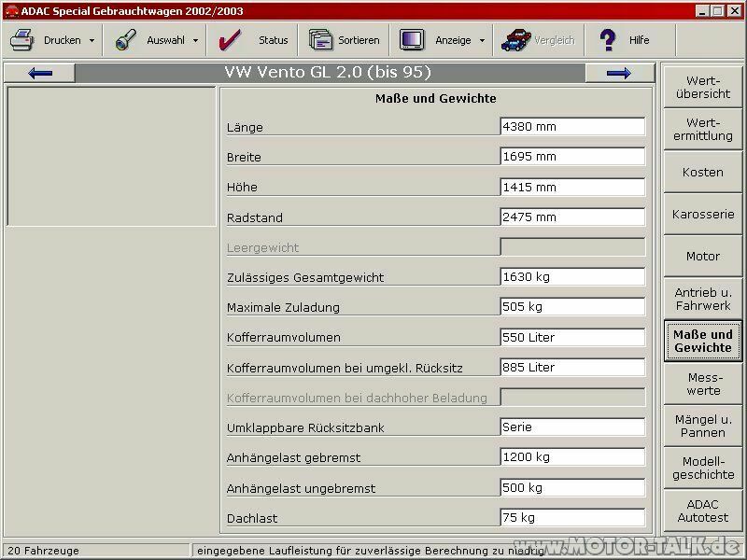Screen dimensions: 747x560
Task: Open the Messwerte tab
Action: (x=703, y=384)
